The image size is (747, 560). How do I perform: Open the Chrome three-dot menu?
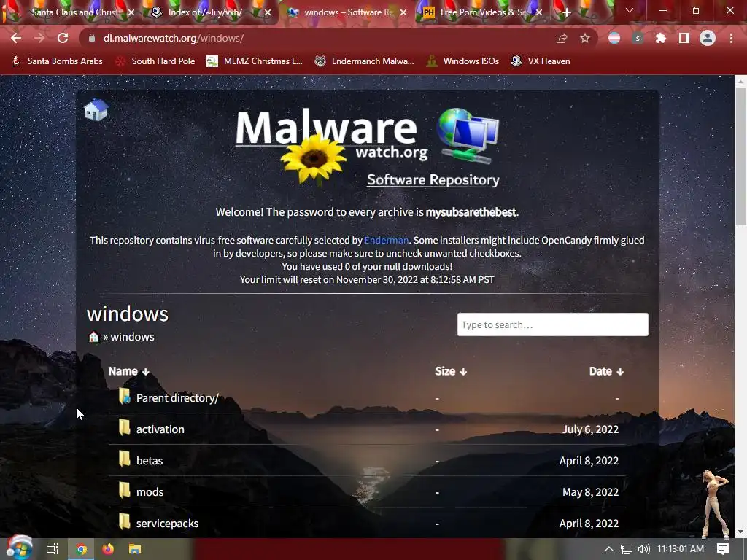[x=731, y=38]
